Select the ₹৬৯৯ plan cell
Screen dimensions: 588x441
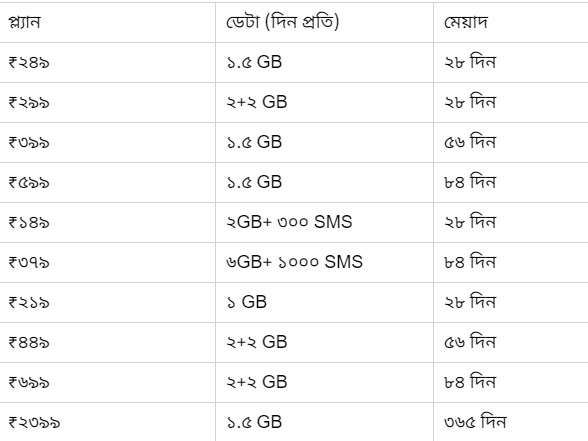tap(107, 382)
